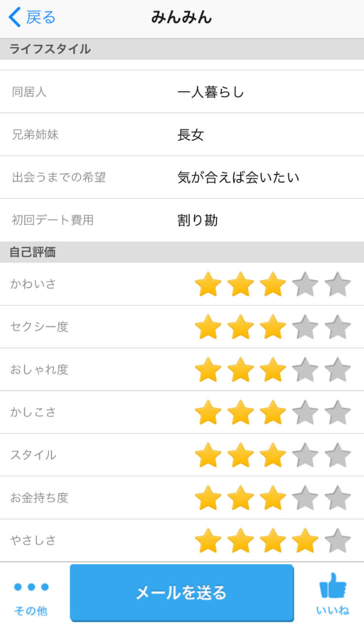Tap the いいね thumbs-up icon
Screen dimensions: 364x624
point(331,586)
